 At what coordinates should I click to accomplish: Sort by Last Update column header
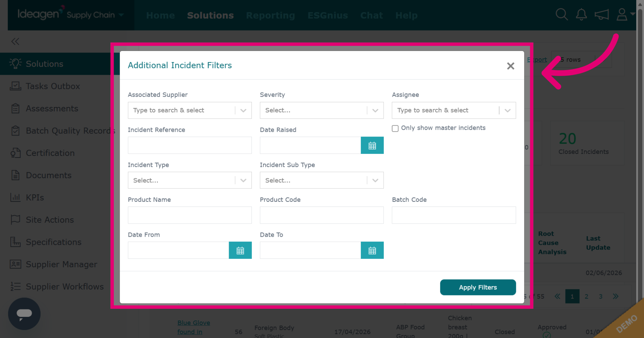[x=598, y=243]
